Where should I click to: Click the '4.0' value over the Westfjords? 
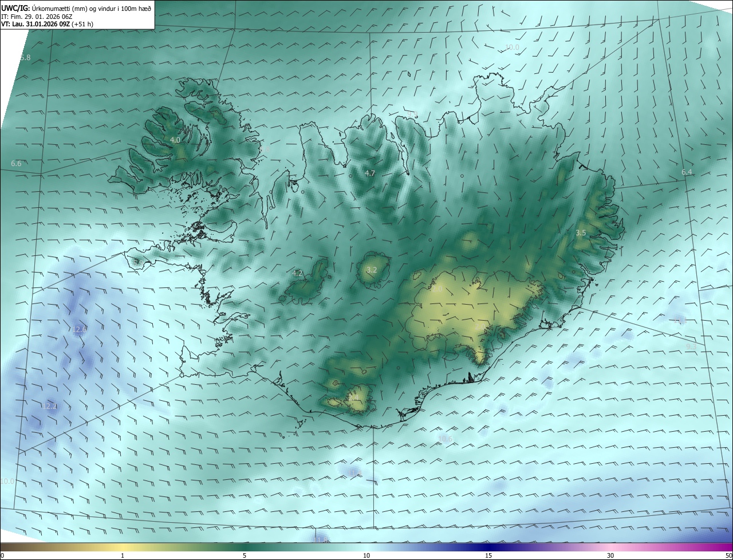[x=175, y=140]
